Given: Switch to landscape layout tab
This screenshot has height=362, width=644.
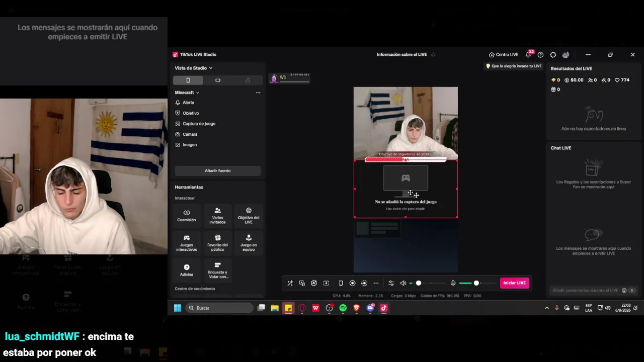Looking at the screenshot, I should 218,80.
